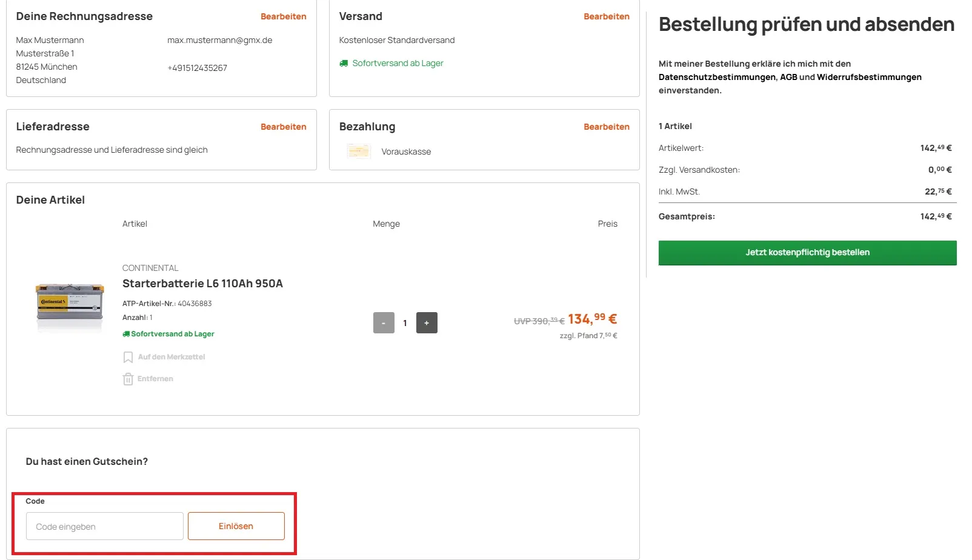Edit the Versand option via Bearbeiten
972x560 pixels.
[x=606, y=16]
